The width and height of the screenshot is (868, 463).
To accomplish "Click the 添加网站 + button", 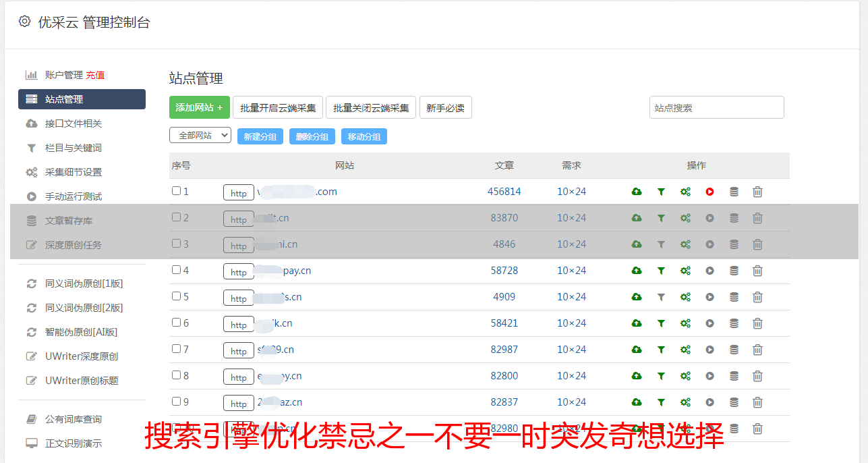I will click(200, 107).
